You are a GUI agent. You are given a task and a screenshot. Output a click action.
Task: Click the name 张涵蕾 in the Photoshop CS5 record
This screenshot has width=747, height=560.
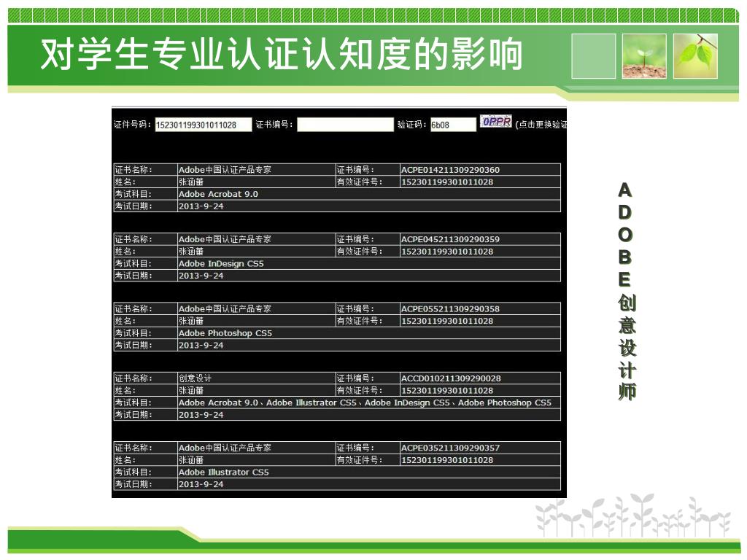point(191,321)
